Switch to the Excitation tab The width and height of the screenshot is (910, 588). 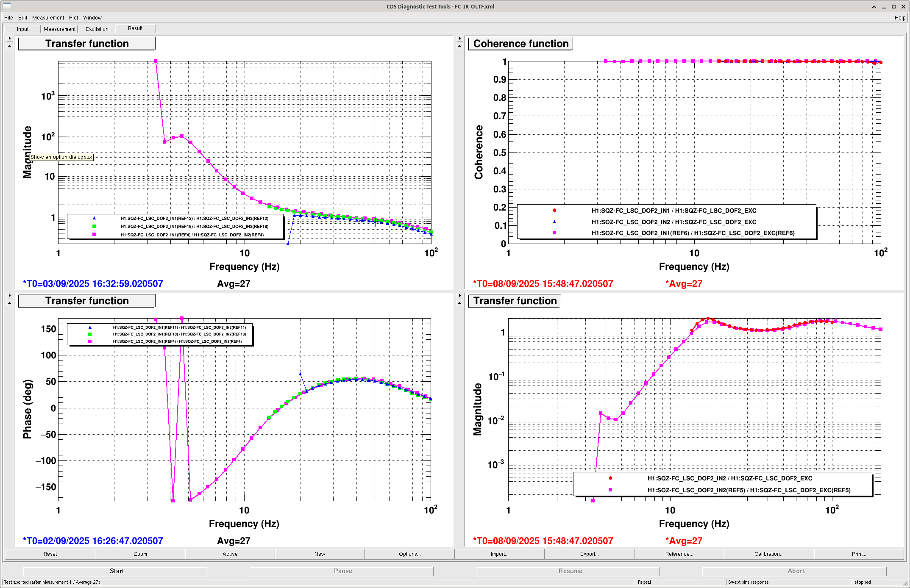[x=97, y=29]
